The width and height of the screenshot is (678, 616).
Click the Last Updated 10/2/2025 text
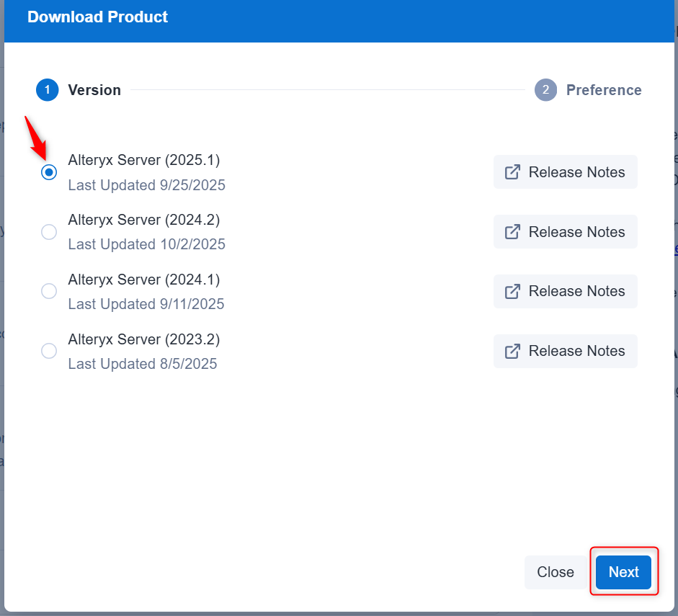(x=147, y=244)
